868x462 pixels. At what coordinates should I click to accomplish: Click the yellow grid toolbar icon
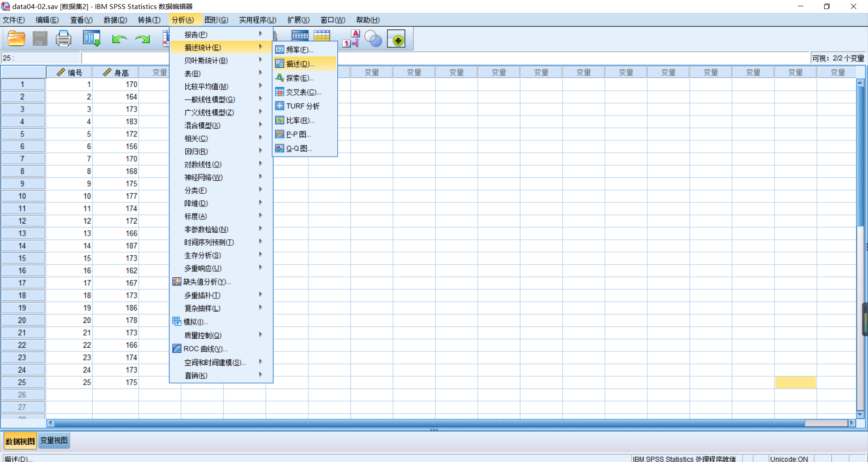322,35
